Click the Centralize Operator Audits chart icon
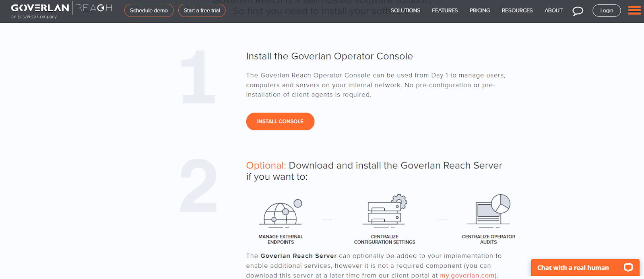This screenshot has height=279, width=644. [x=489, y=211]
